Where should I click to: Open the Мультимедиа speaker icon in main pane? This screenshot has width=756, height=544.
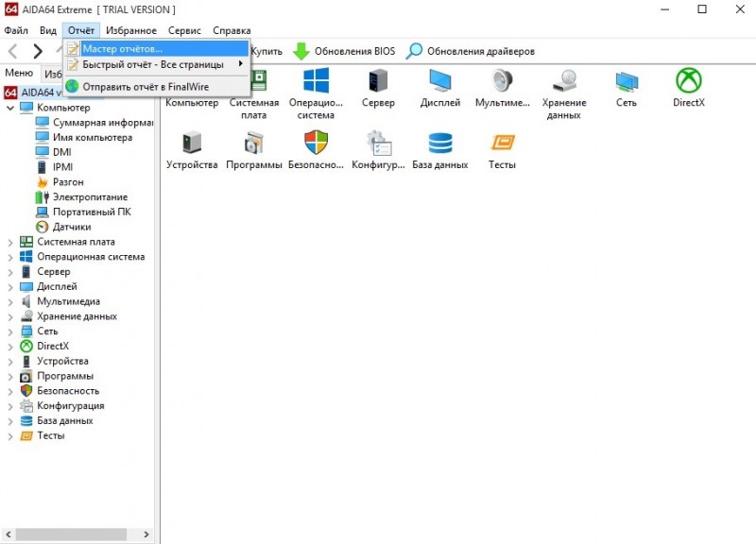[x=503, y=80]
